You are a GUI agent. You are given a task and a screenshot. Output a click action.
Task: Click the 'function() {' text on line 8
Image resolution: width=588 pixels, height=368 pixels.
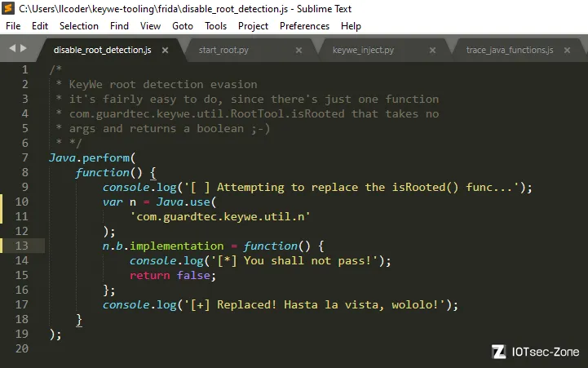click(116, 172)
